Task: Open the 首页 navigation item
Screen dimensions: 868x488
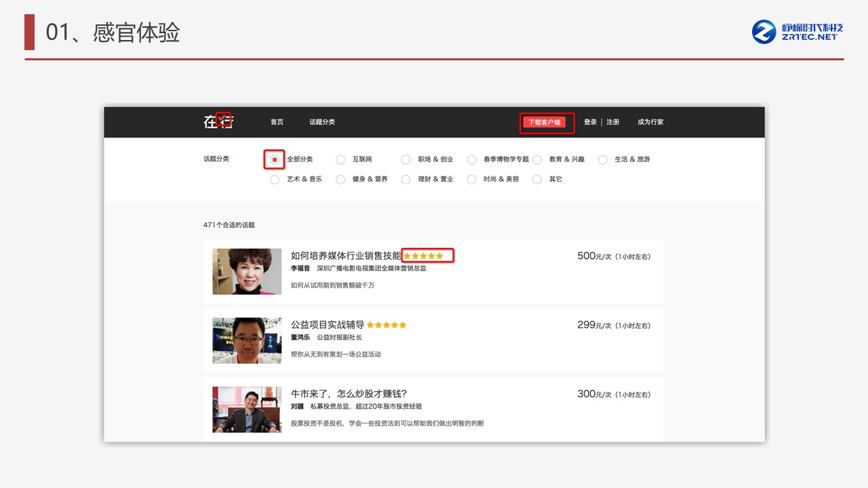Action: (277, 122)
